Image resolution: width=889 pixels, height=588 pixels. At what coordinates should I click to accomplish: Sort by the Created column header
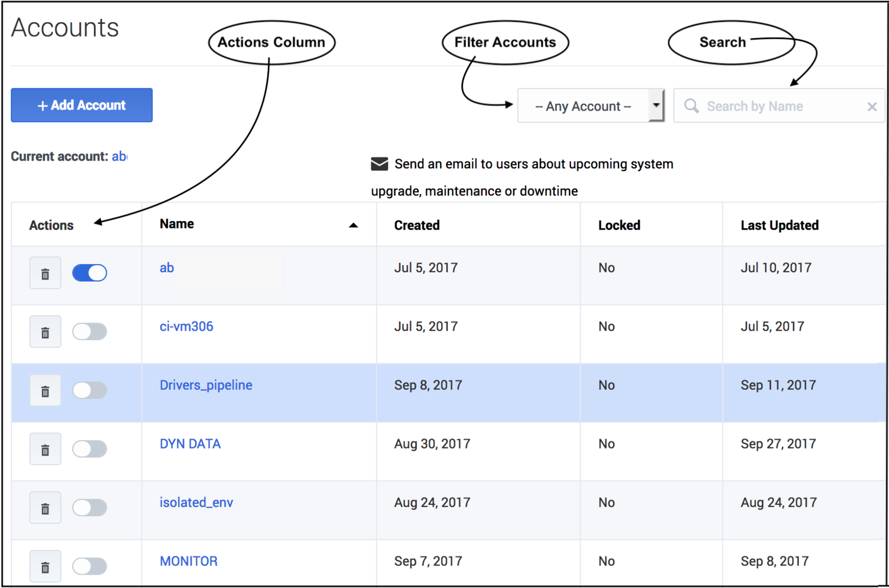(x=417, y=225)
